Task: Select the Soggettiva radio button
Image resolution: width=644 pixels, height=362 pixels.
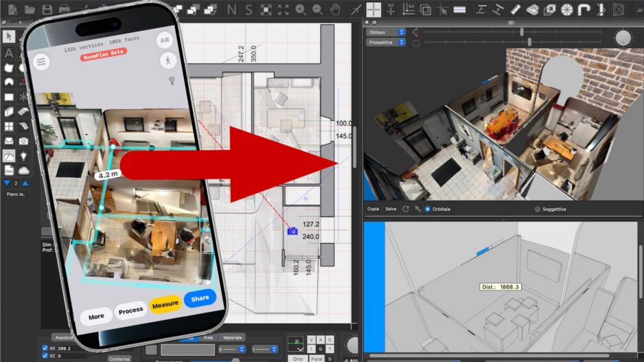Action: pyautogui.click(x=538, y=209)
